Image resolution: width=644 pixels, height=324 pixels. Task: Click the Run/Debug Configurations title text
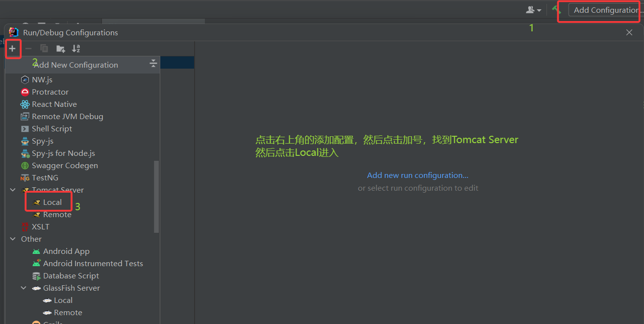(71, 32)
